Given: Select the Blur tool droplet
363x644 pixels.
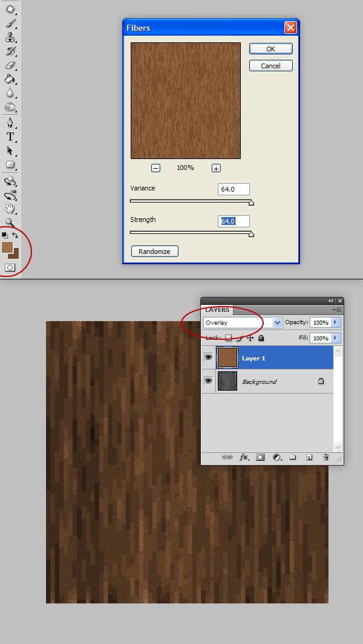Looking at the screenshot, I should coord(10,93).
